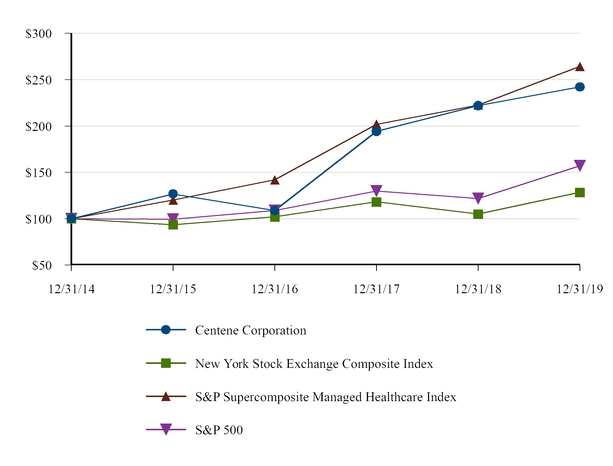
Task: Click the $50 y-axis label
Action: tap(42, 265)
